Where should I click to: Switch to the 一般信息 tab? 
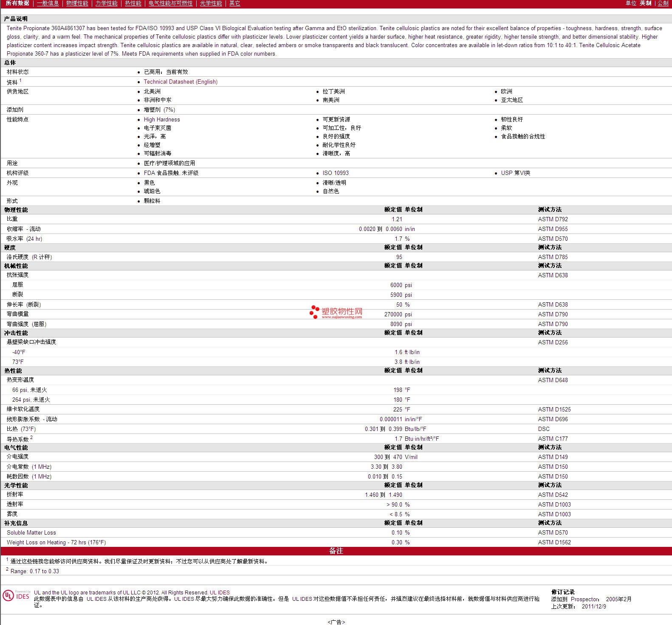tap(48, 3)
